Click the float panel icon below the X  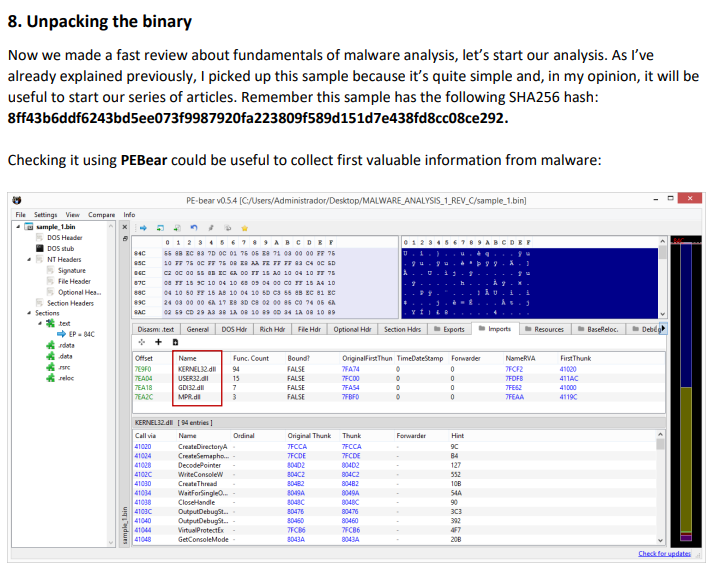[x=125, y=238]
